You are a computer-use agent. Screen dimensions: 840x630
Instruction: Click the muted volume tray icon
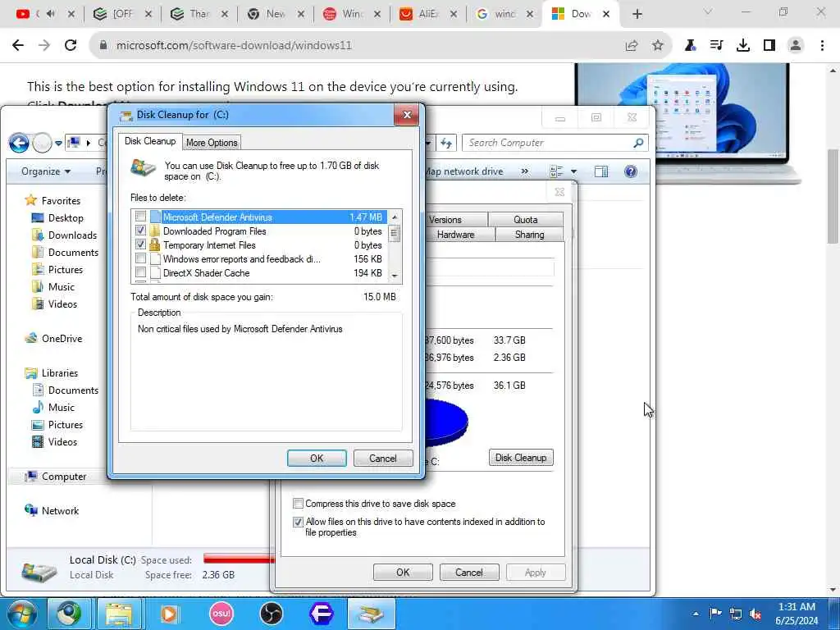pos(756,614)
